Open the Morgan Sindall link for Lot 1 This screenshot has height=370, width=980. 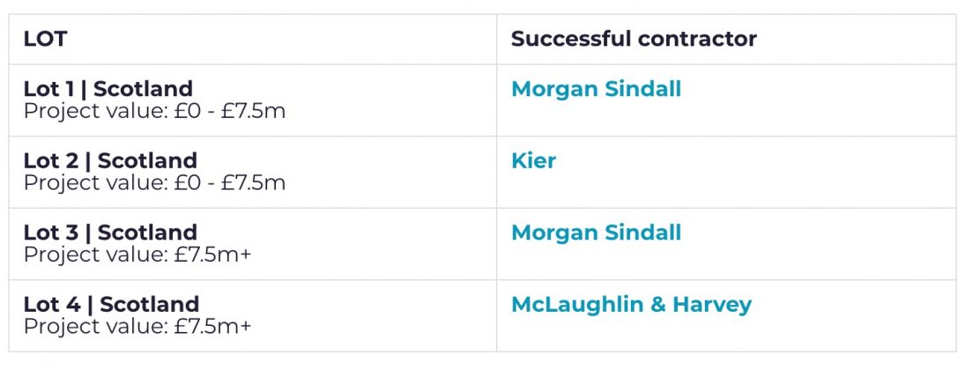596,89
